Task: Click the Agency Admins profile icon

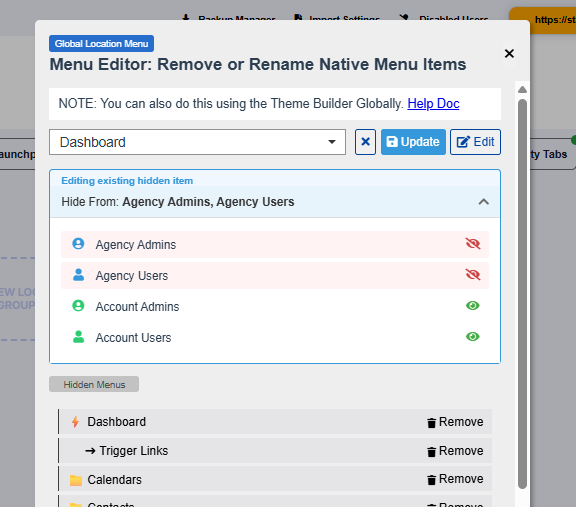Action: click(78, 244)
